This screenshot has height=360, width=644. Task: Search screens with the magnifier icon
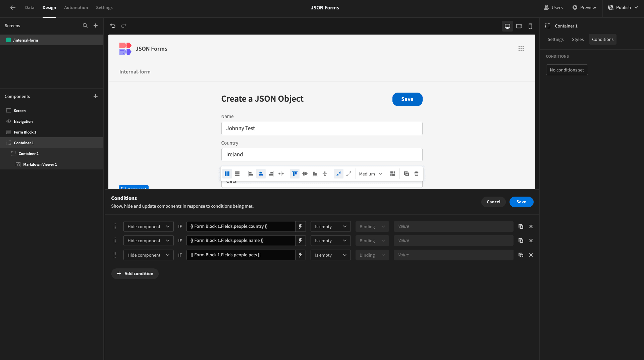[85, 25]
